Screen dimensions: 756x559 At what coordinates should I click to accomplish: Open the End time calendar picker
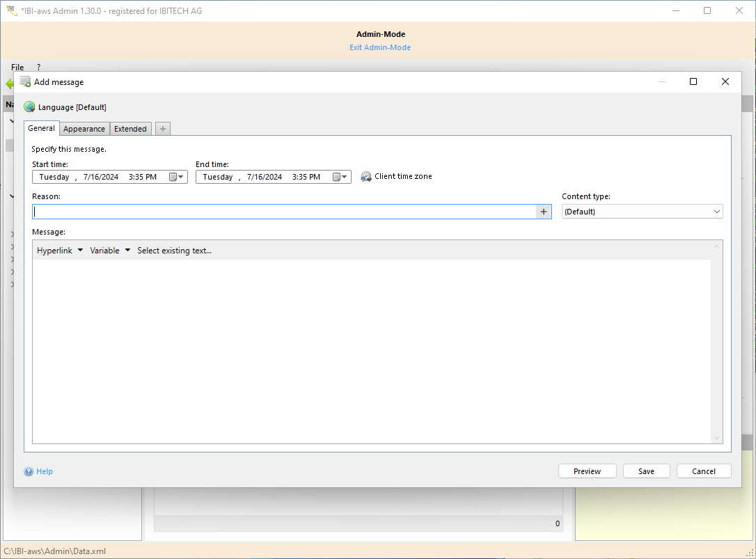pos(340,177)
